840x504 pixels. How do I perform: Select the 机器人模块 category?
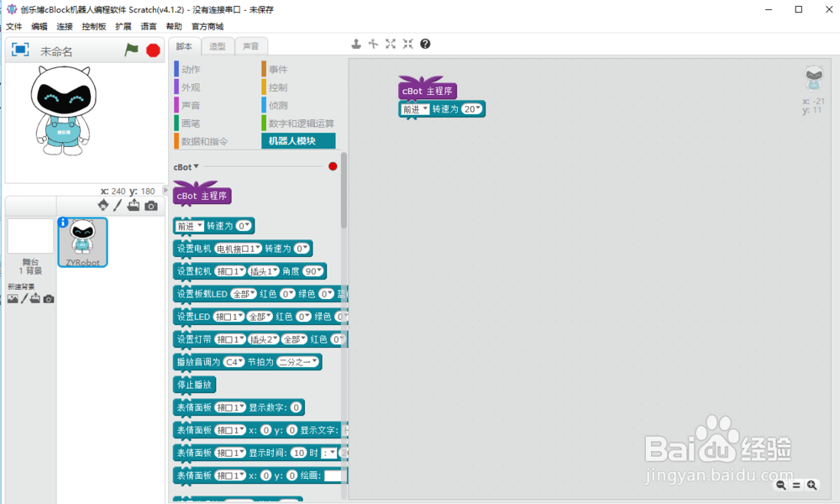(x=298, y=141)
